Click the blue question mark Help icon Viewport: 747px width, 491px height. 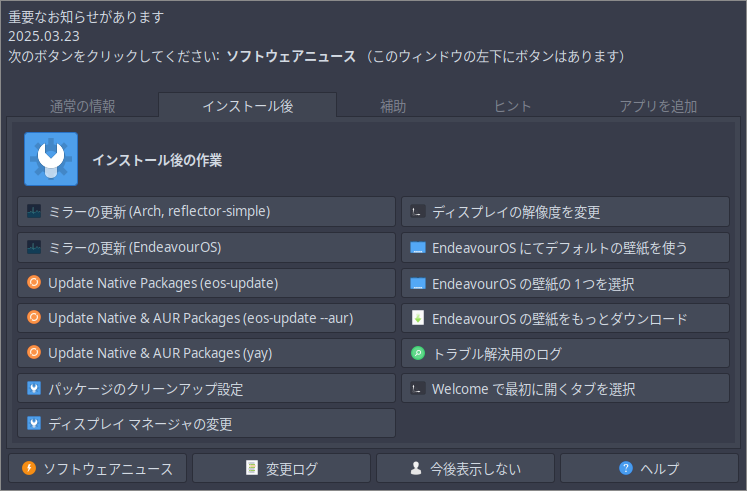pos(626,468)
